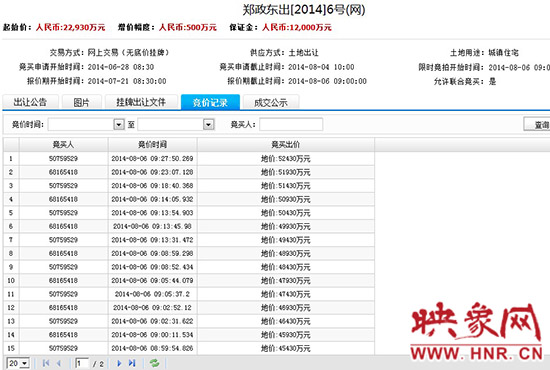550x370 pixels.
Task: Click the end bidding time input field
Action: (x=170, y=125)
